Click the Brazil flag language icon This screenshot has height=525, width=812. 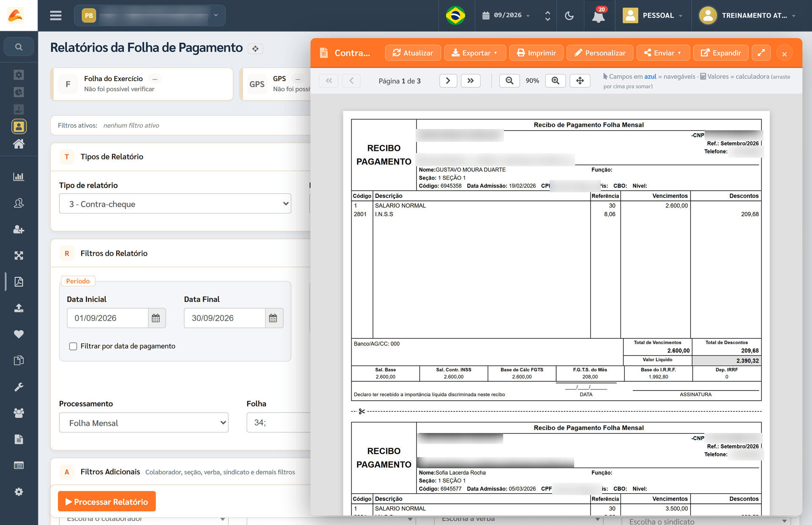(x=455, y=16)
